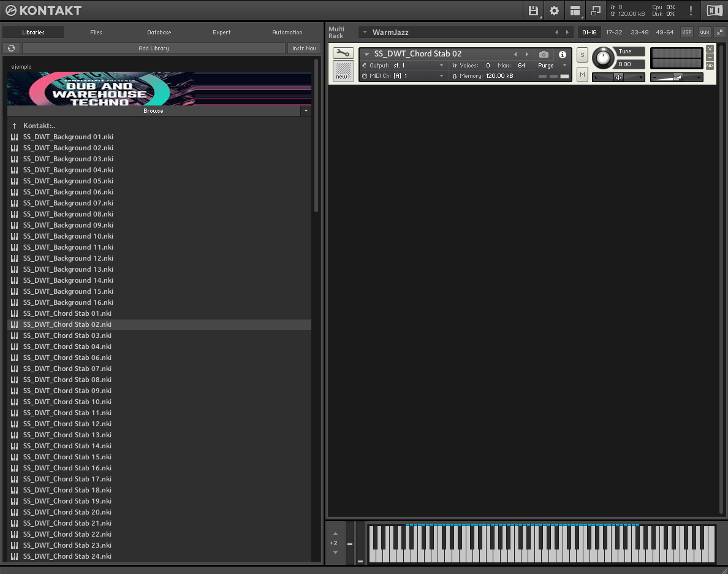The image size is (728, 574).
Task: Select SS_DWT_Chord Stab 02.nki in the list
Action: click(x=159, y=324)
